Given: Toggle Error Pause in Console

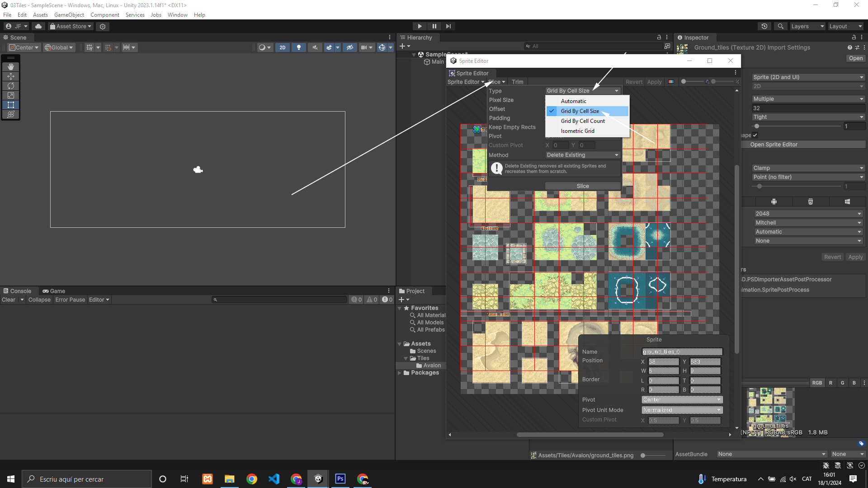Looking at the screenshot, I should tap(70, 300).
